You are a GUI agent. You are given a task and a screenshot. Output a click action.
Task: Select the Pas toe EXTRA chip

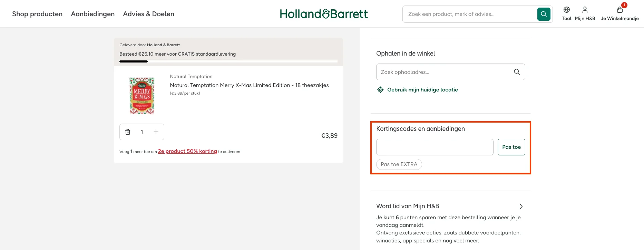pyautogui.click(x=399, y=164)
